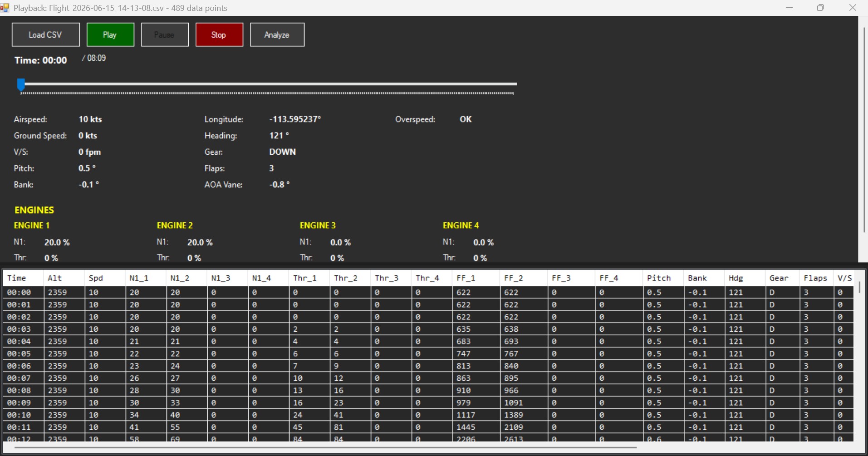The image size is (868, 456).
Task: Select the N1_2 column header
Action: coord(186,278)
